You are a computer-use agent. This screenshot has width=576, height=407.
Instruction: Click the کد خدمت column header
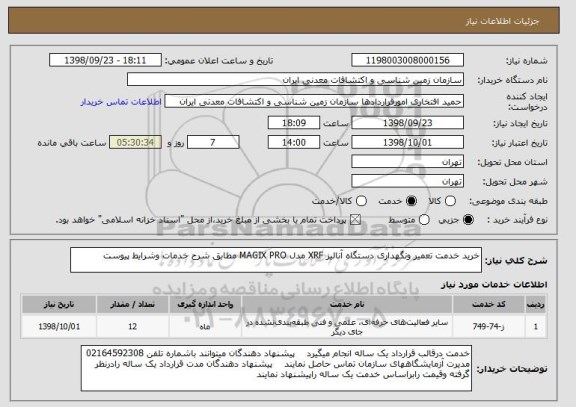coord(489,305)
